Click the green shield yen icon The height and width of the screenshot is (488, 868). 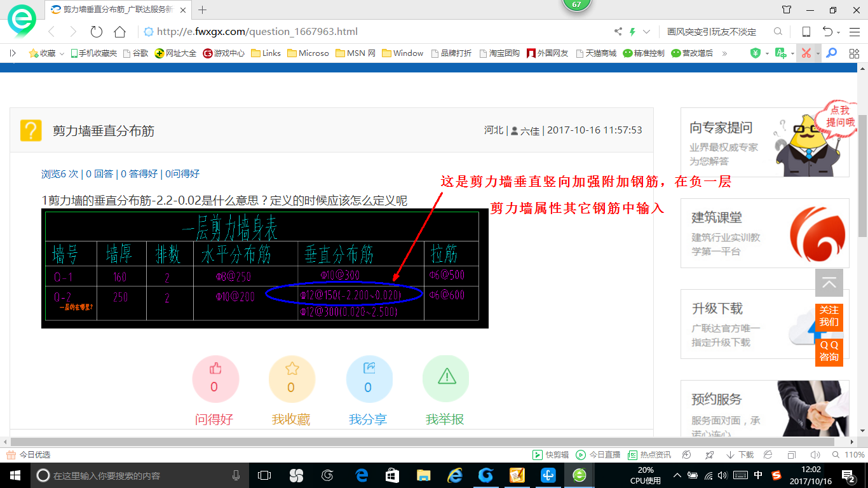(x=756, y=53)
